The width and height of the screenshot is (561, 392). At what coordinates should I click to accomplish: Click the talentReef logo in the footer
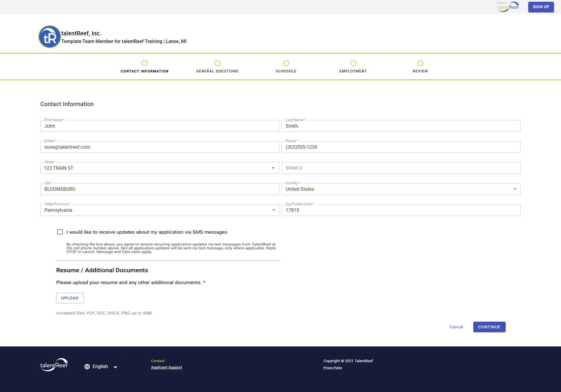click(x=54, y=365)
